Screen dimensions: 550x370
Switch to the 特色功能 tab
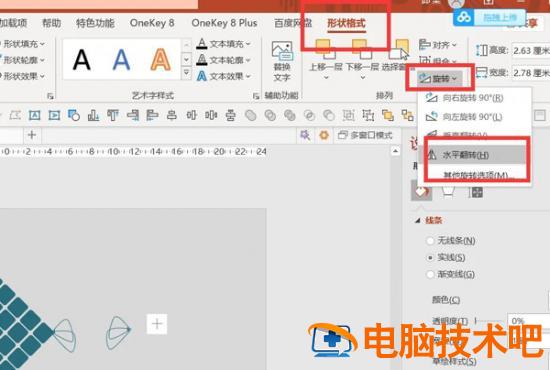95,23
